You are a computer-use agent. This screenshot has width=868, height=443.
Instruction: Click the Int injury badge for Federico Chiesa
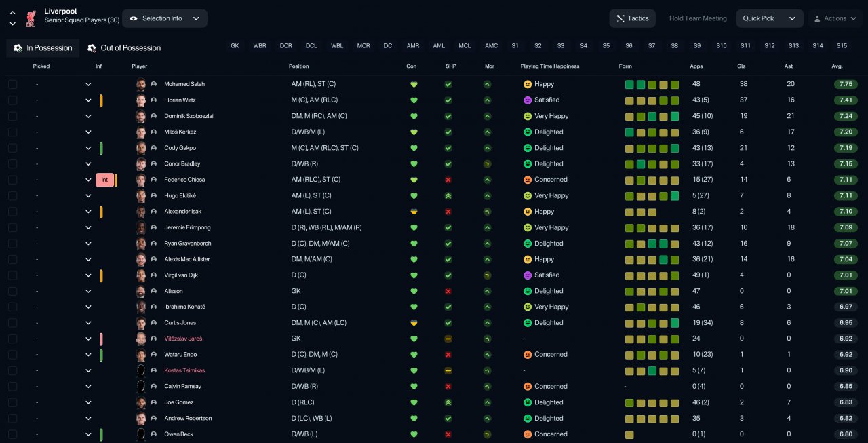click(x=104, y=180)
